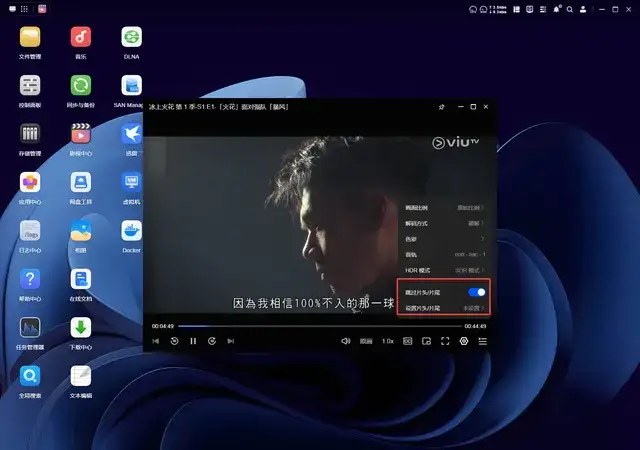The image size is (640, 450).
Task: Click the elapsed time 00:04:49
Action: coord(163,326)
